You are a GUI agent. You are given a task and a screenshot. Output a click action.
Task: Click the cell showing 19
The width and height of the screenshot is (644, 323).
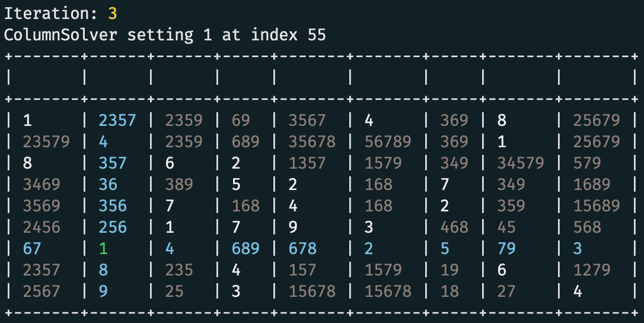[449, 270]
